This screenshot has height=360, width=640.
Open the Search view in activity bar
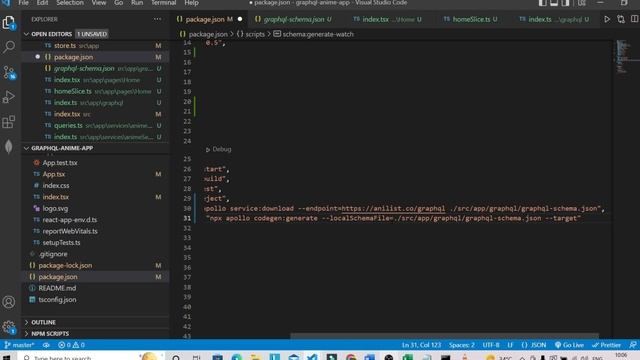[x=9, y=47]
